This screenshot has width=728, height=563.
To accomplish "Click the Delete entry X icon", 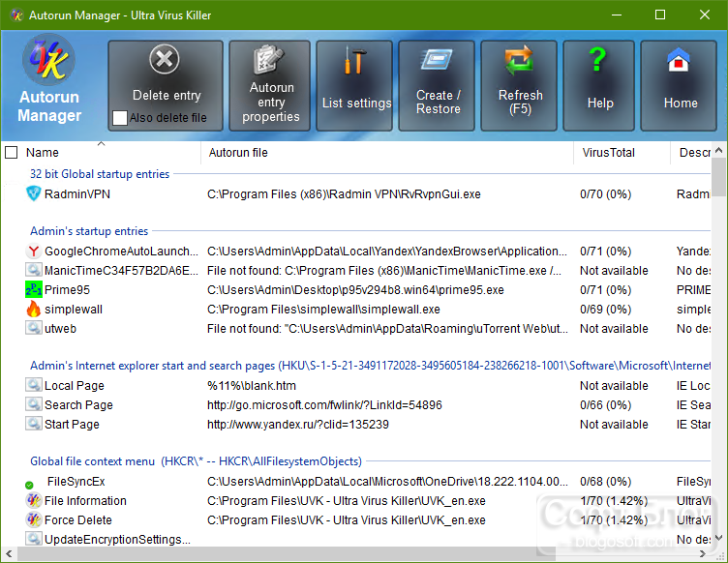I will point(165,59).
